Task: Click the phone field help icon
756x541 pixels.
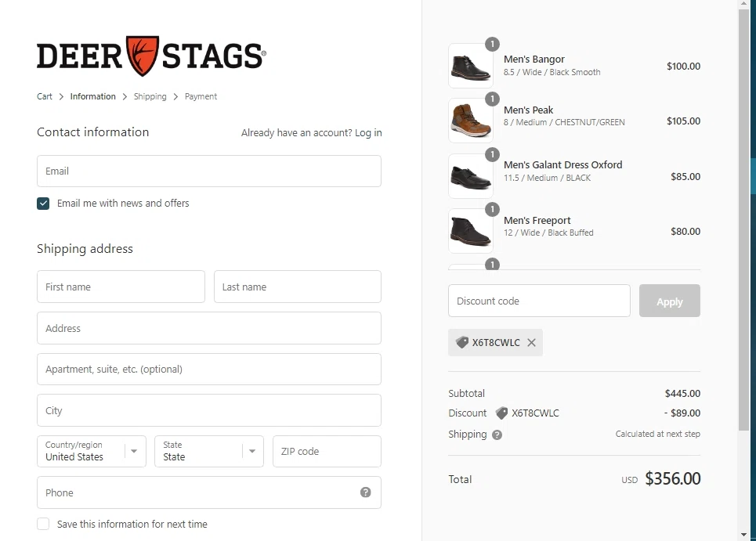Action: pyautogui.click(x=365, y=492)
